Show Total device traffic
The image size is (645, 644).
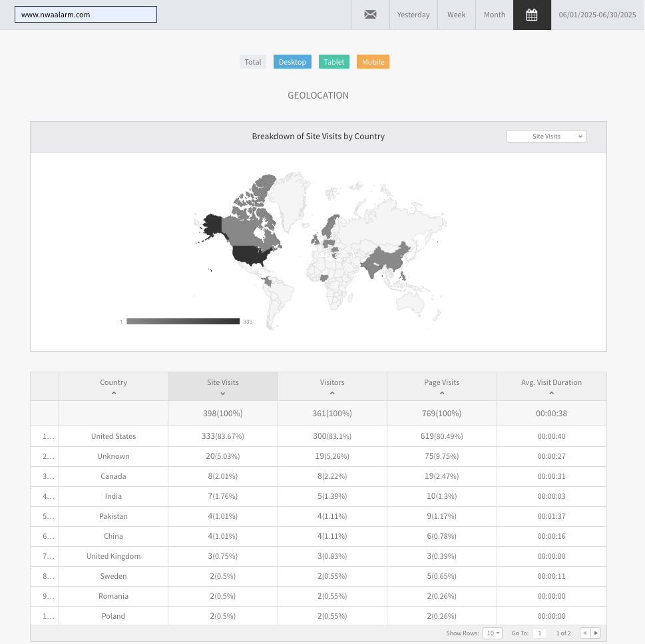click(x=252, y=62)
